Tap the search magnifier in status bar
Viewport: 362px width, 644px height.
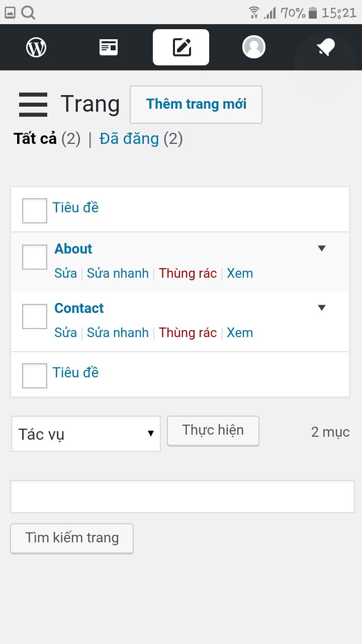28,12
